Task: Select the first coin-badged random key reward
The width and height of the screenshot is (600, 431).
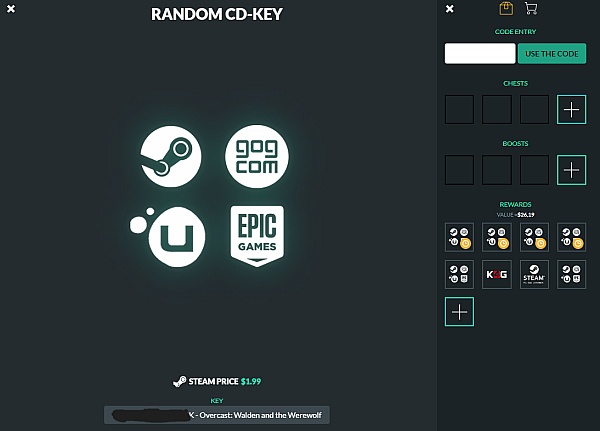Action: pos(459,237)
